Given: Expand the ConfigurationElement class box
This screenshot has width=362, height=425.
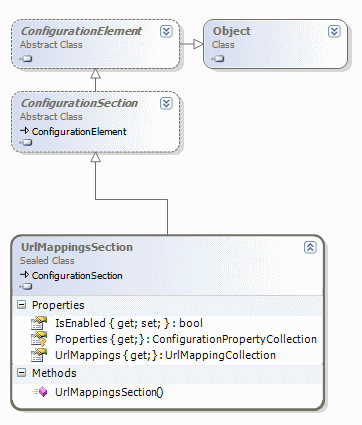Looking at the screenshot, I should coord(166,32).
